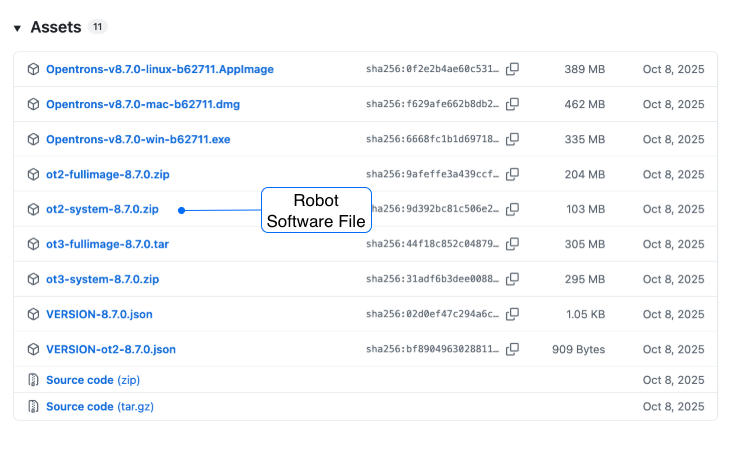The image size is (732, 450).
Task: Download Opentrons-v8.7.0-win-b62711.exe
Action: (138, 139)
